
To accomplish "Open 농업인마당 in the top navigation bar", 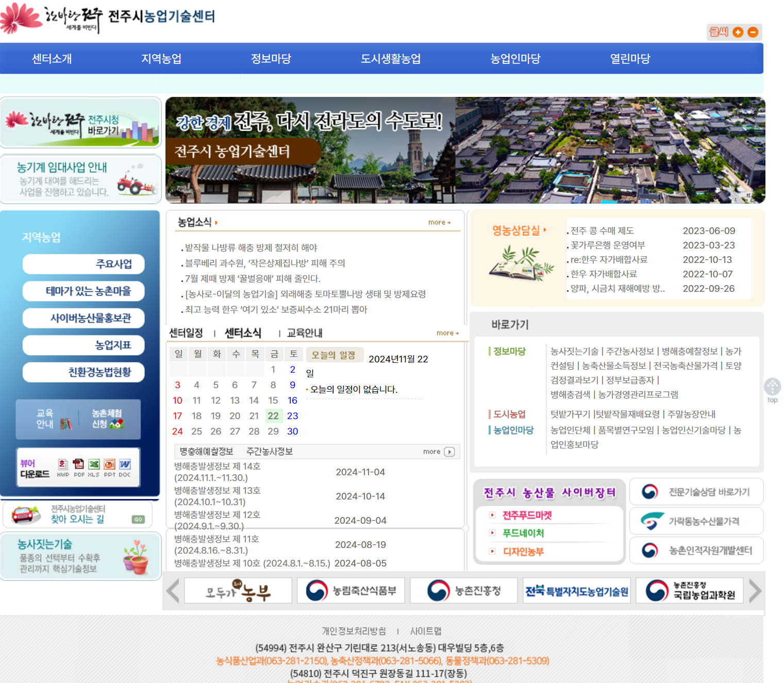I will 515,59.
